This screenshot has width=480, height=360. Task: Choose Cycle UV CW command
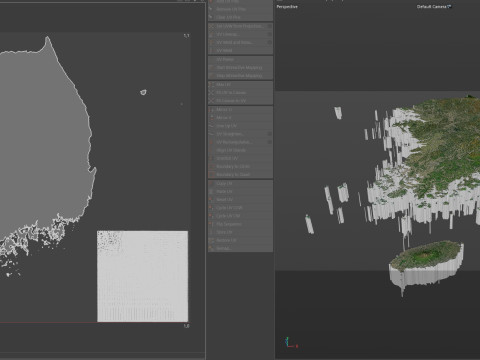[x=240, y=216]
